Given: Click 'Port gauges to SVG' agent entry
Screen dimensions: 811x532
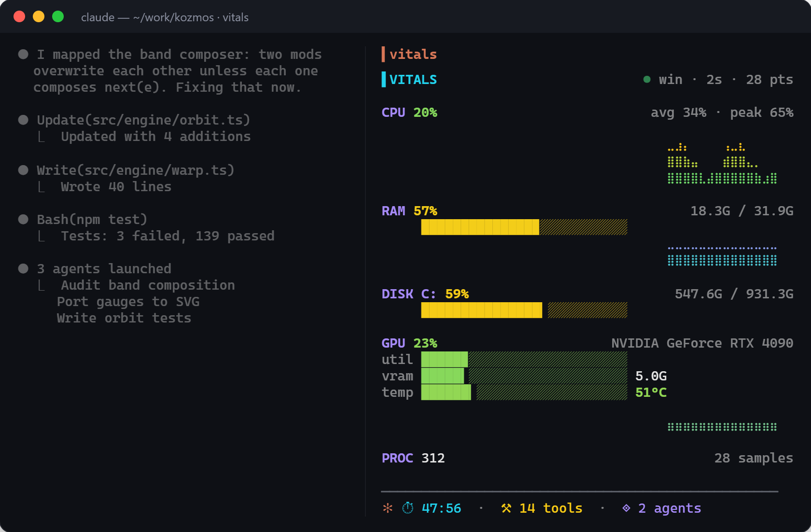Looking at the screenshot, I should (128, 301).
